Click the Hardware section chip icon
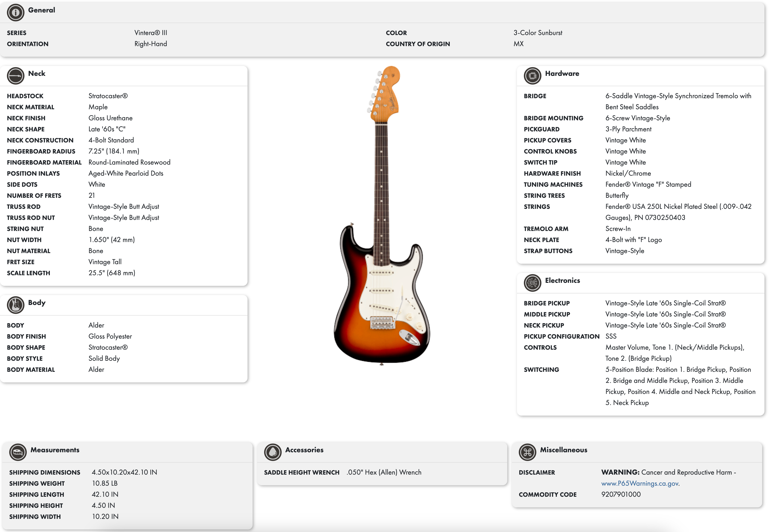 click(x=532, y=76)
